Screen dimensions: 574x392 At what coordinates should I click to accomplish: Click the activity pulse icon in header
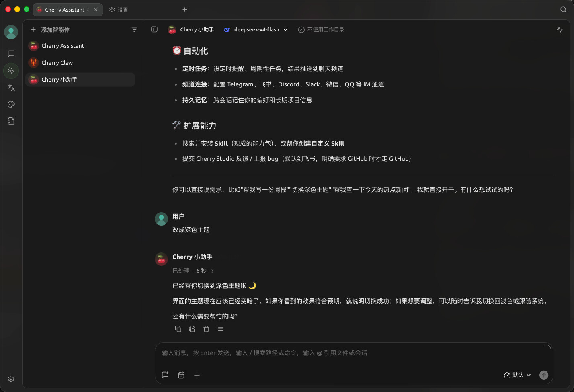(560, 29)
